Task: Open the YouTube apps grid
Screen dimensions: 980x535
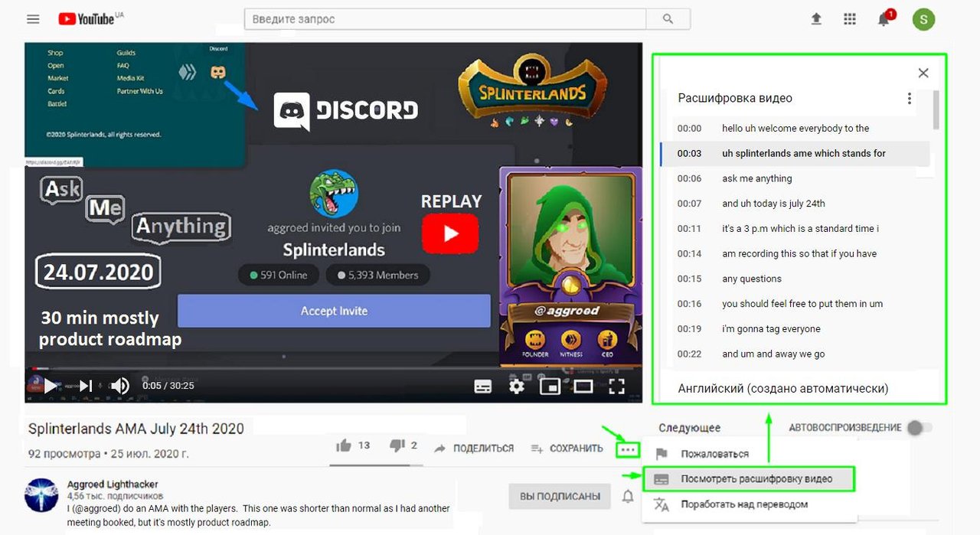Action: [x=850, y=19]
